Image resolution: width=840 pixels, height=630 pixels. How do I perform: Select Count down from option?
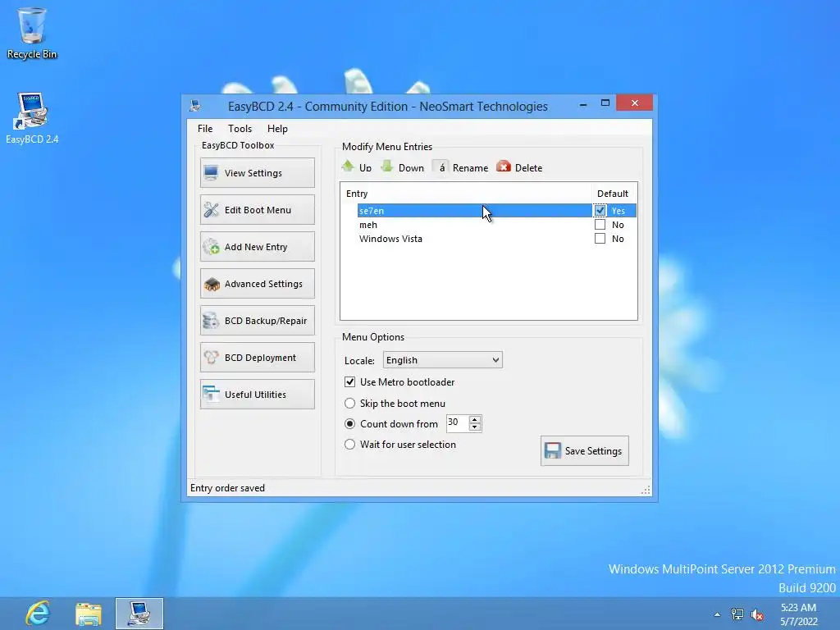tap(349, 424)
